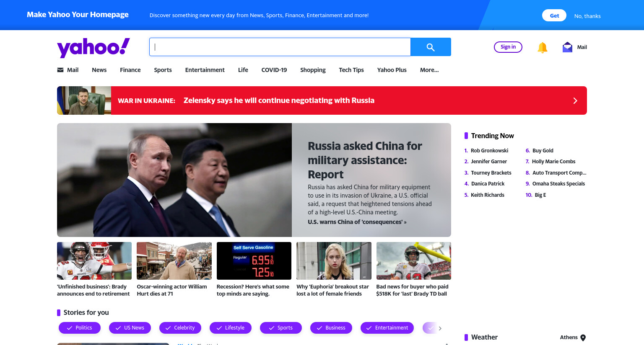Open trending topic Auto Transport Comp...
The image size is (644, 345).
[559, 173]
